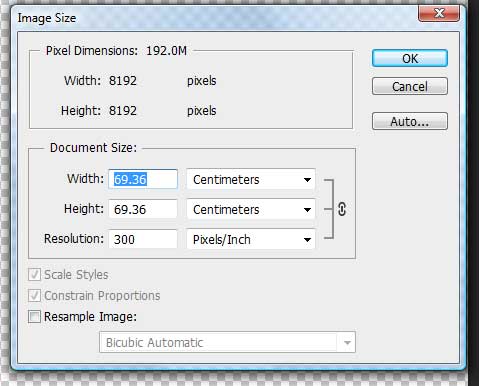This screenshot has height=386, width=479.
Task: Open the document Height Centimeters dropdown
Action: coord(251,209)
